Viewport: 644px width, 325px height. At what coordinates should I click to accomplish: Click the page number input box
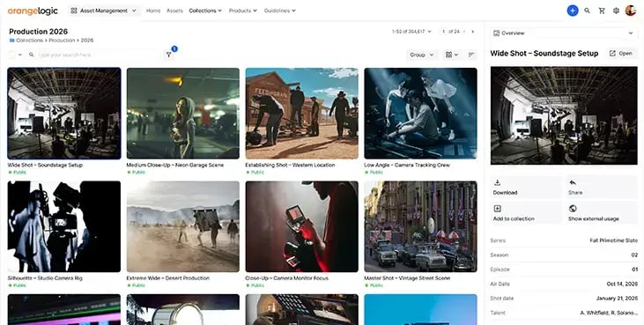point(443,32)
